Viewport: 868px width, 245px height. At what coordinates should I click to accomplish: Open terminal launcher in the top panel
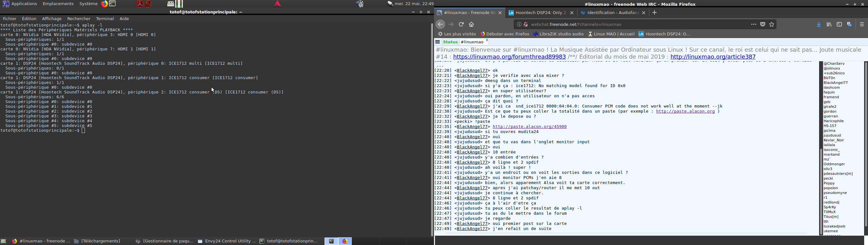click(x=113, y=4)
